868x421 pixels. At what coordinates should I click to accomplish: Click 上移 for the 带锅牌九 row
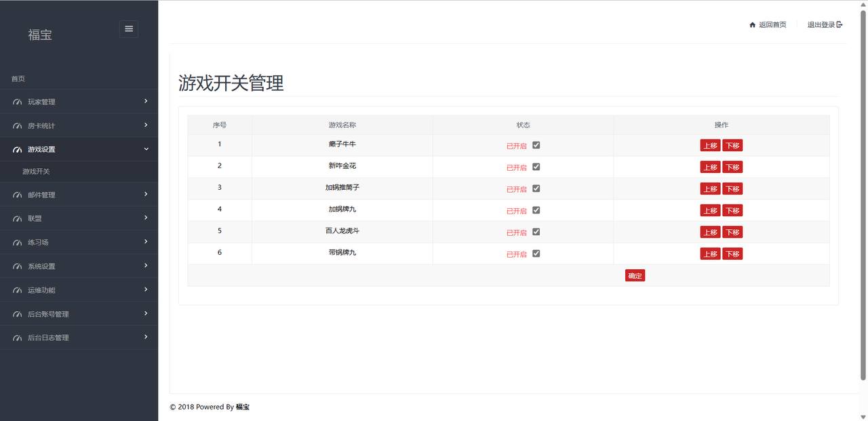click(710, 254)
